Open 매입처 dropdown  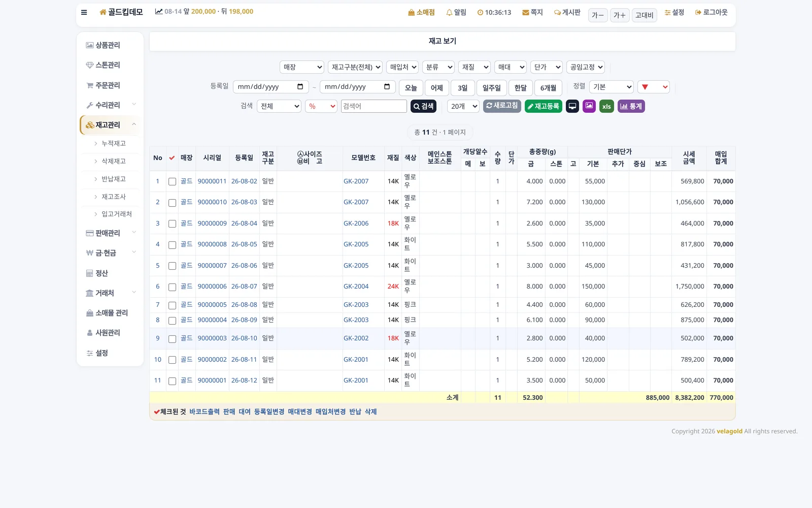tap(402, 67)
